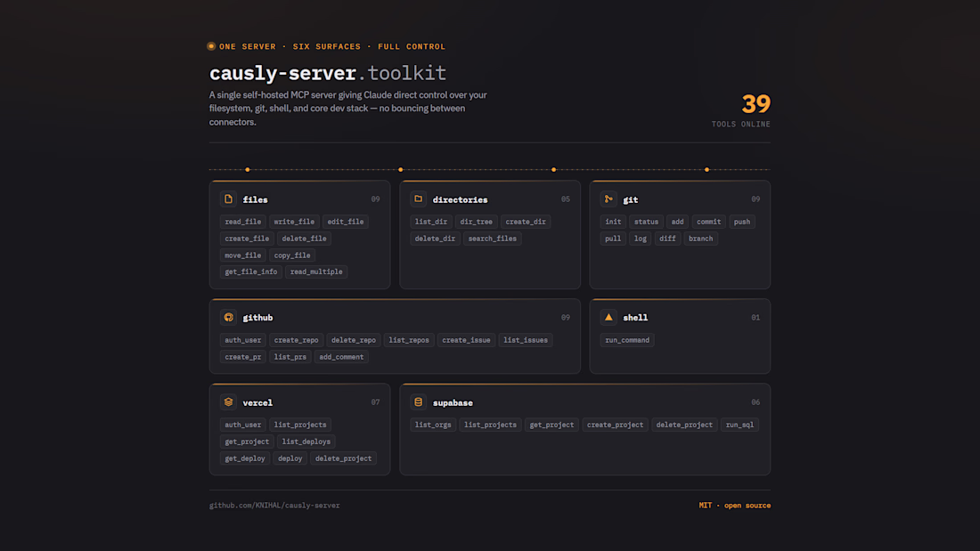
Task: Click the 39 tools online counter
Action: tap(741, 110)
